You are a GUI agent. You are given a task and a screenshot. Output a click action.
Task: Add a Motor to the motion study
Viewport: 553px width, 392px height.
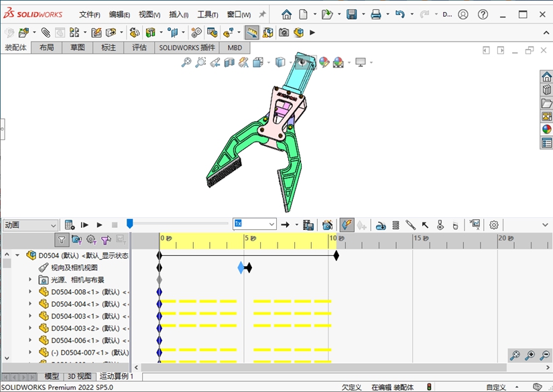coord(380,224)
